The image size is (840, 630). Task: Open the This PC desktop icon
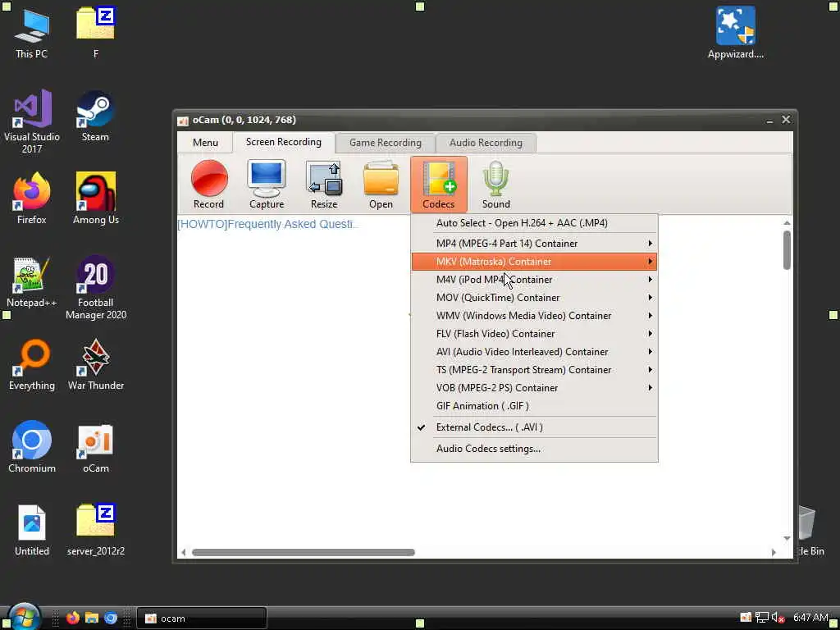[x=32, y=33]
